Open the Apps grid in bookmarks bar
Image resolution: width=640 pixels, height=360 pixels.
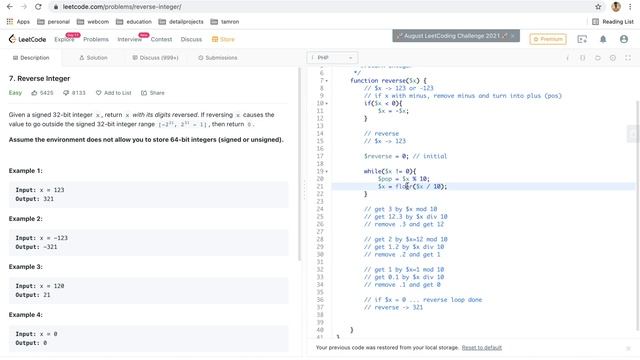tap(18, 22)
